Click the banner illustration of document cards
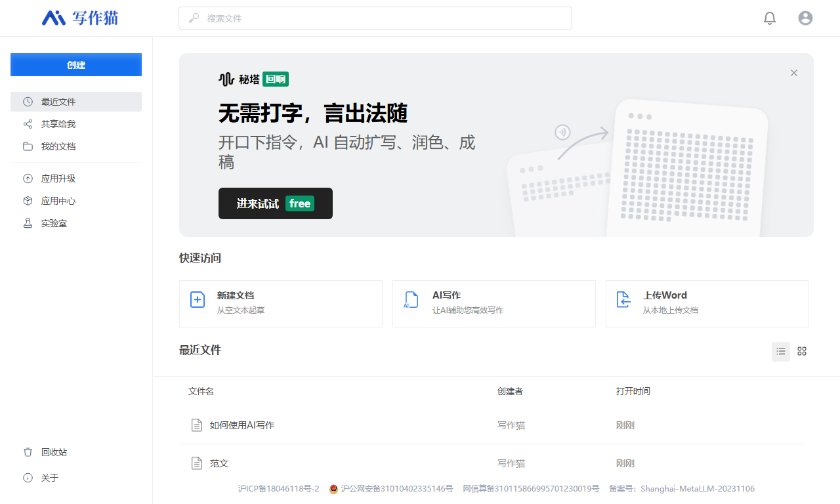This screenshot has width=840, height=504. 637,168
